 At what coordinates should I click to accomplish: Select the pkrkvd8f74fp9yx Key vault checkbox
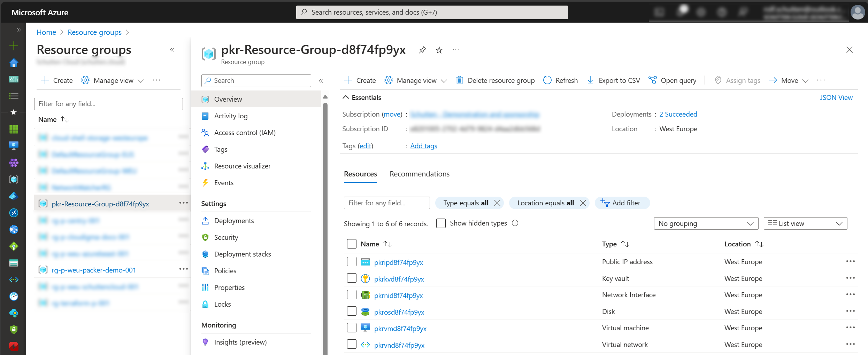pos(352,278)
